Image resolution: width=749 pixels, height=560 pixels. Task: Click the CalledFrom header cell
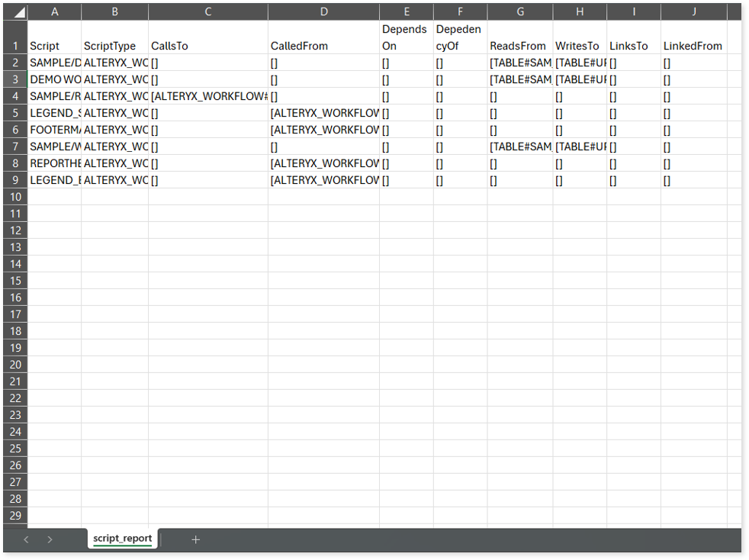[323, 46]
